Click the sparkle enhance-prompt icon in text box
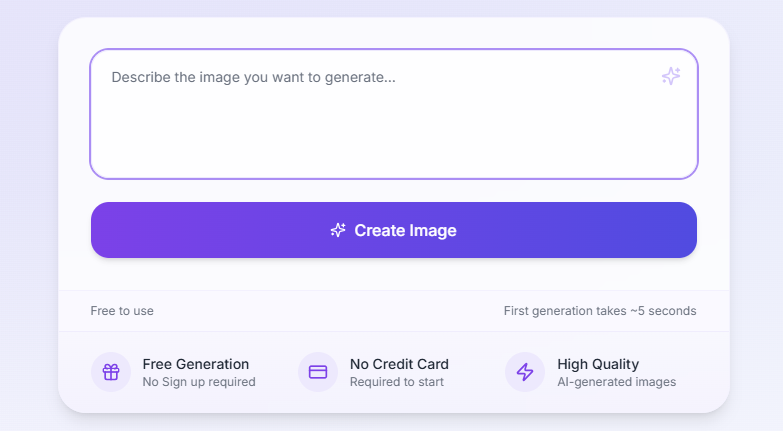 671,76
